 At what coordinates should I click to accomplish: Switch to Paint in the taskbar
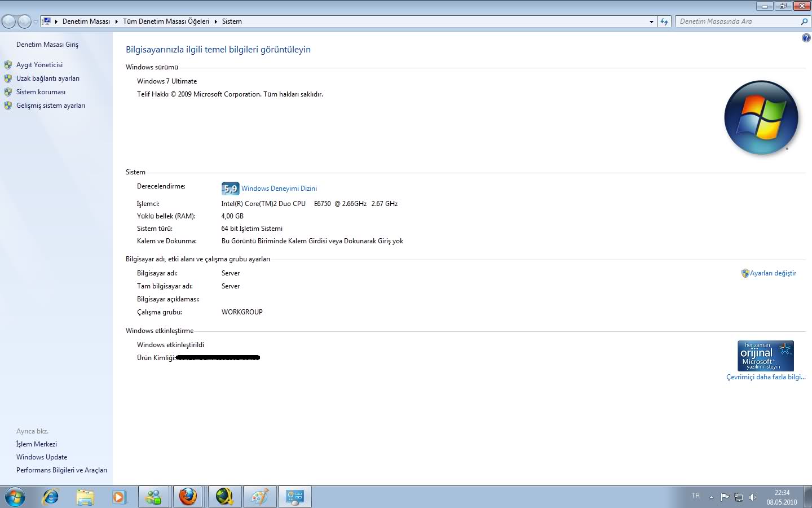(259, 497)
